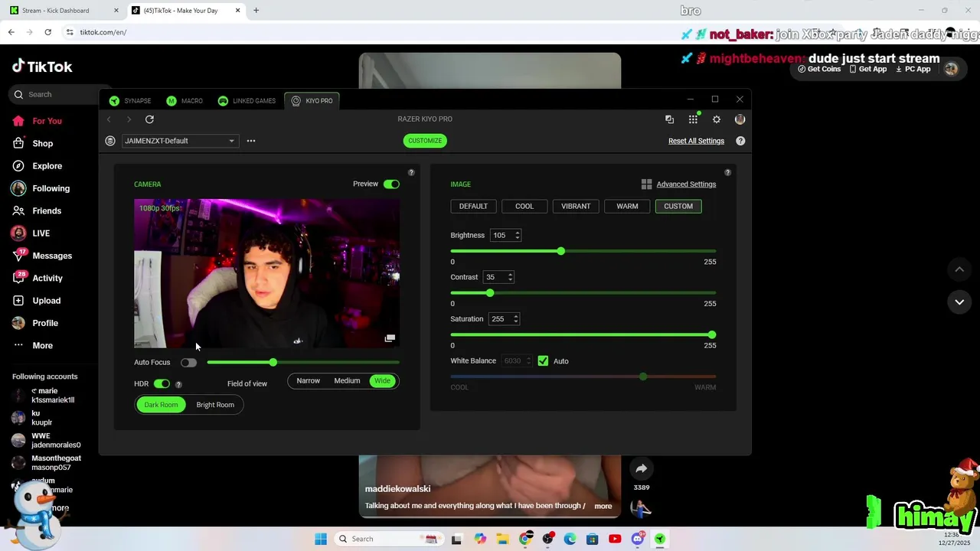Open help icon beside Reset All Settings
Image resolution: width=980 pixels, height=551 pixels.
(740, 141)
